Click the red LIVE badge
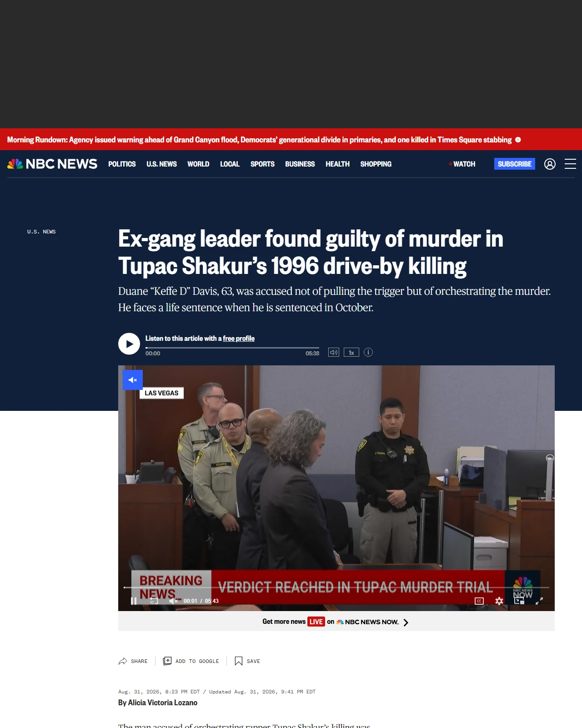The image size is (582, 728). 316,622
